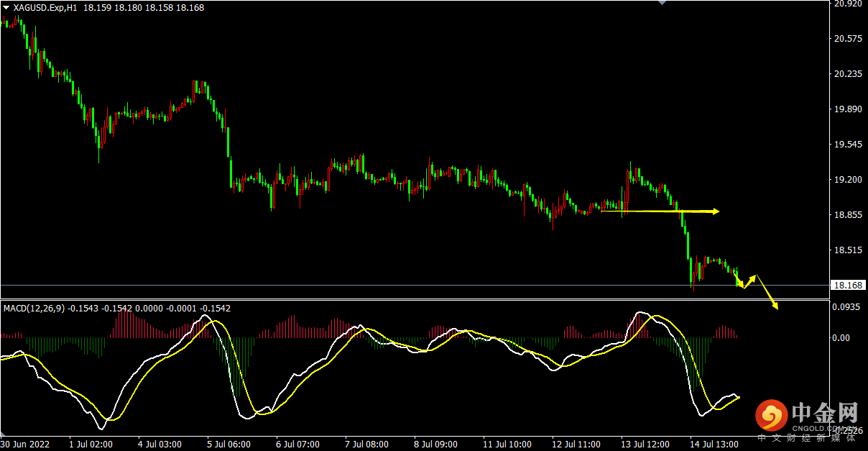
Task: Click the 11 Jul 10:00 time axis label
Action: point(507,445)
